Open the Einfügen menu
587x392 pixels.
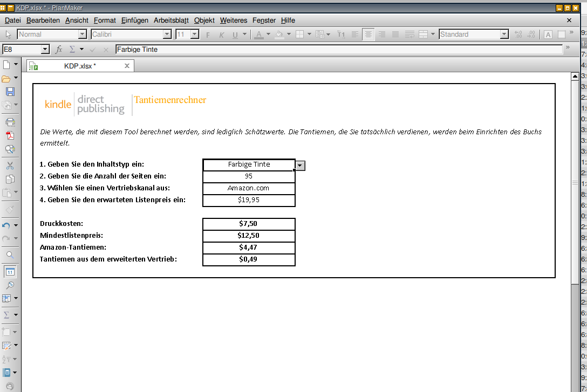click(135, 20)
